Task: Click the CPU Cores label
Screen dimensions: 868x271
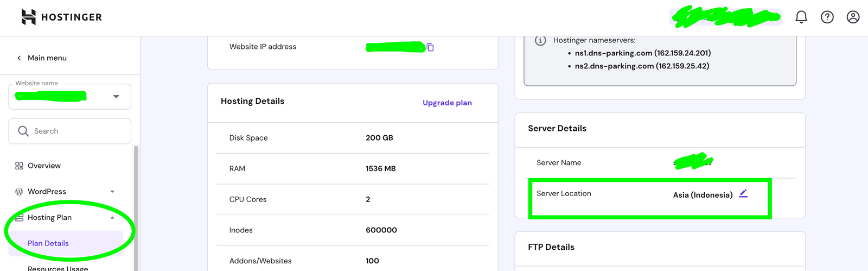Action: (248, 199)
